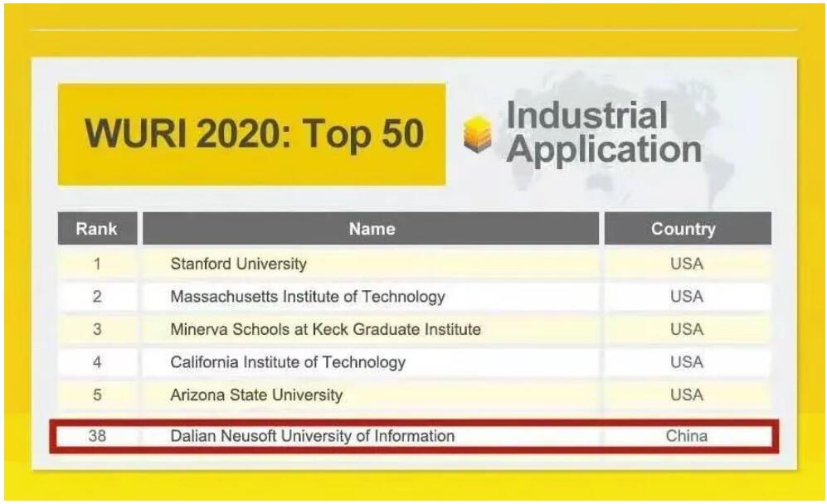Select the Stanford University row name
The height and width of the screenshot is (504, 827).
[x=238, y=264]
